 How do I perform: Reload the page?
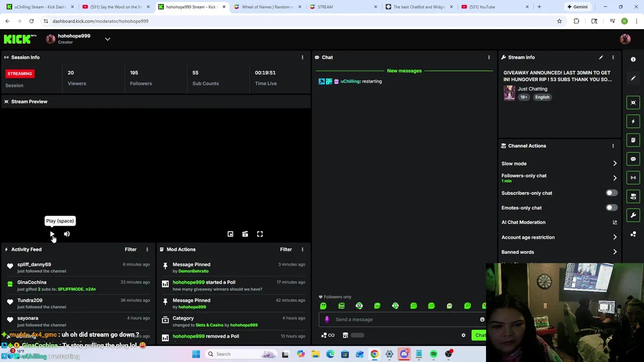(31, 21)
